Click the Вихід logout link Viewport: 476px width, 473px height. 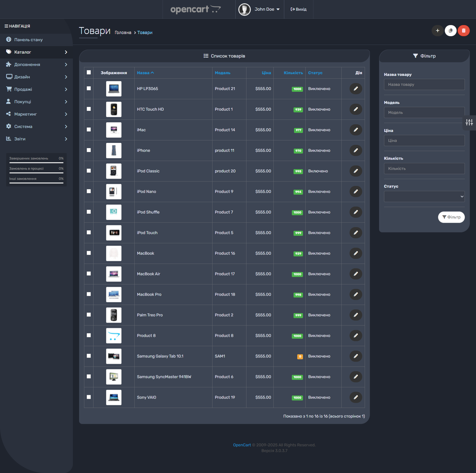[x=298, y=9]
